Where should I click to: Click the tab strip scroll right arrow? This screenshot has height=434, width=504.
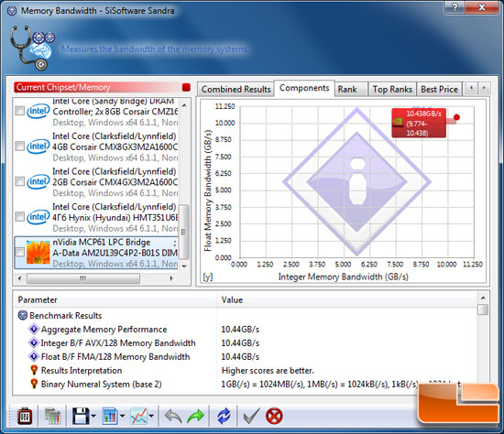[484, 88]
